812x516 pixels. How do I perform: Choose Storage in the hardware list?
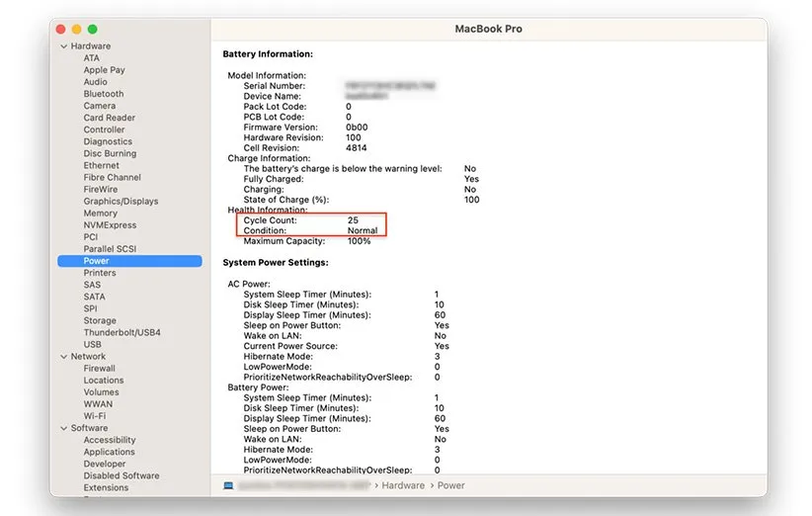coord(100,320)
